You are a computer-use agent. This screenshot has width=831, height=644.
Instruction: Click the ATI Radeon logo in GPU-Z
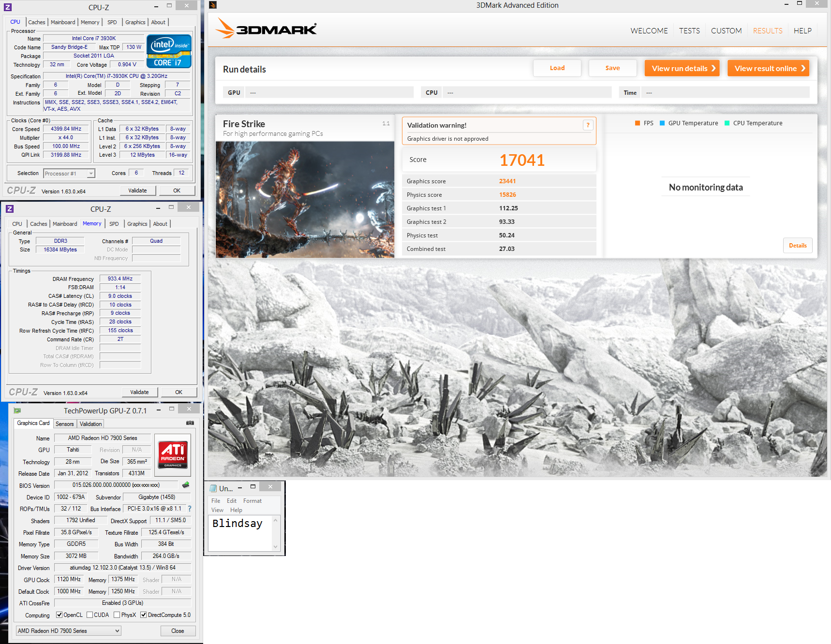(x=173, y=454)
